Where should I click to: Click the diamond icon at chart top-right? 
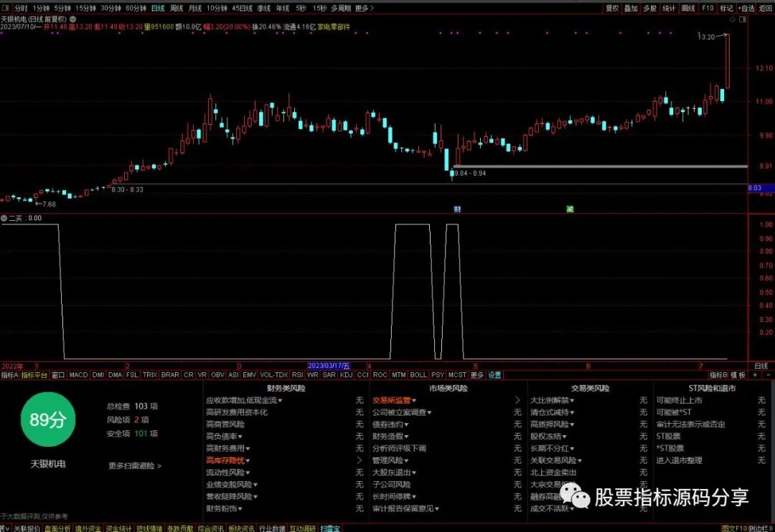click(x=733, y=19)
